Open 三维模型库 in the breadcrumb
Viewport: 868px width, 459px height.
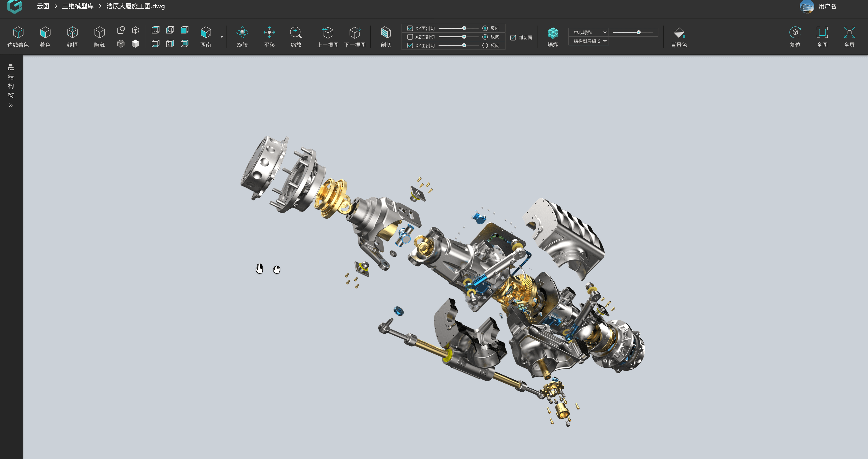click(78, 6)
